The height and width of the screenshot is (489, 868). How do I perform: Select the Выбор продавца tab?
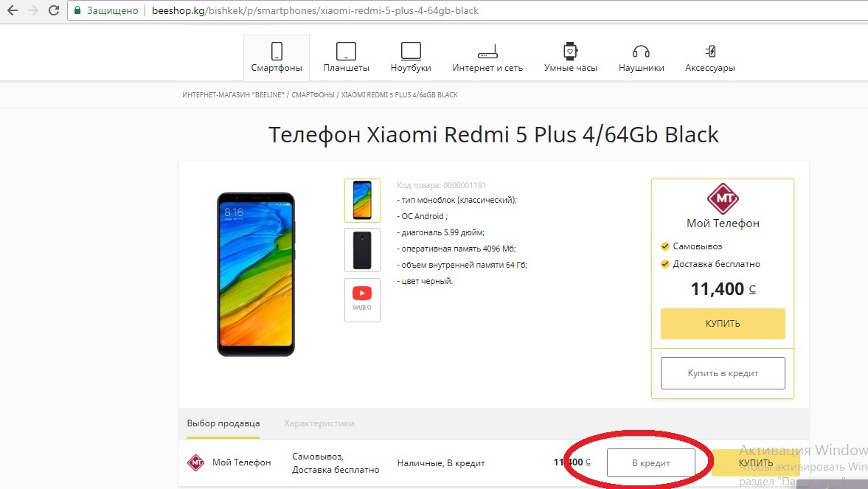click(x=223, y=423)
